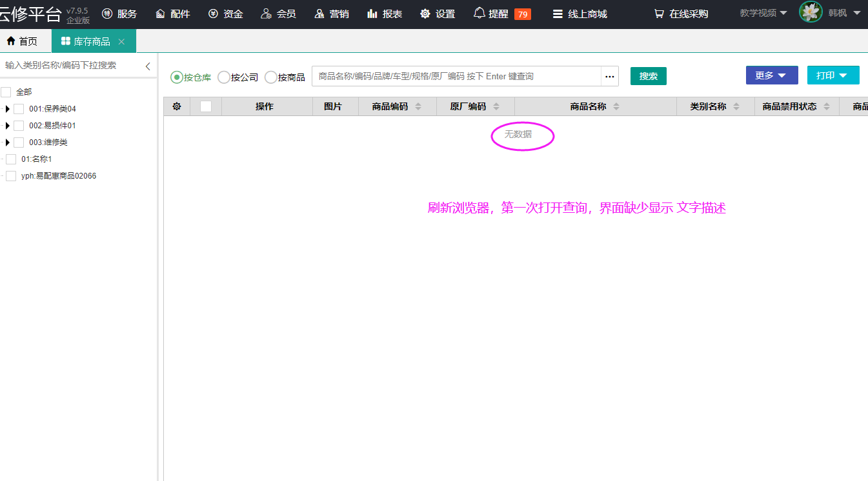Select the 按仓库 radio button

click(177, 77)
